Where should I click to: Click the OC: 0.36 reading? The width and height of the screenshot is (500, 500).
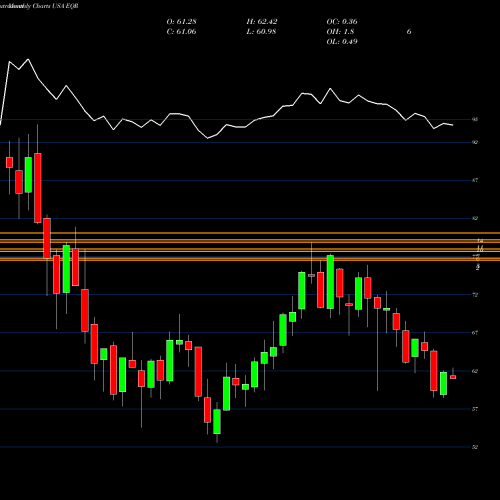point(342,22)
